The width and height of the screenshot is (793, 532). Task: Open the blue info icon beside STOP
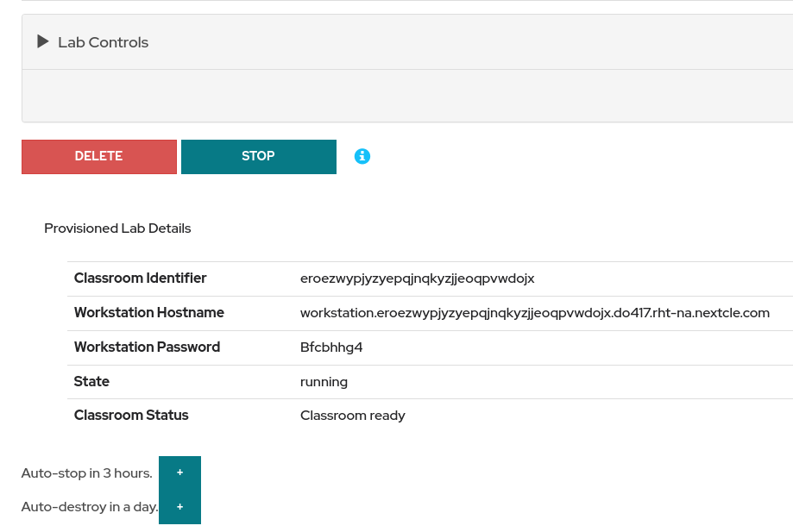[x=362, y=156]
